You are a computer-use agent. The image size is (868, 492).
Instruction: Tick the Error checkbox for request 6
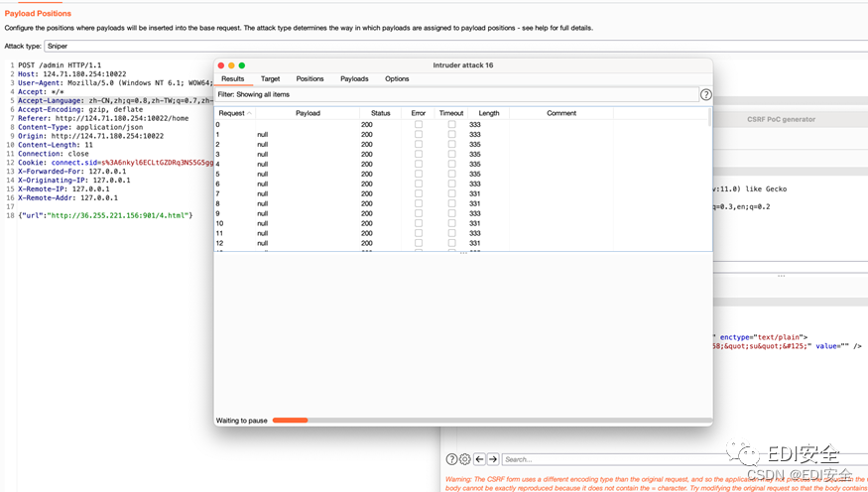pos(419,184)
